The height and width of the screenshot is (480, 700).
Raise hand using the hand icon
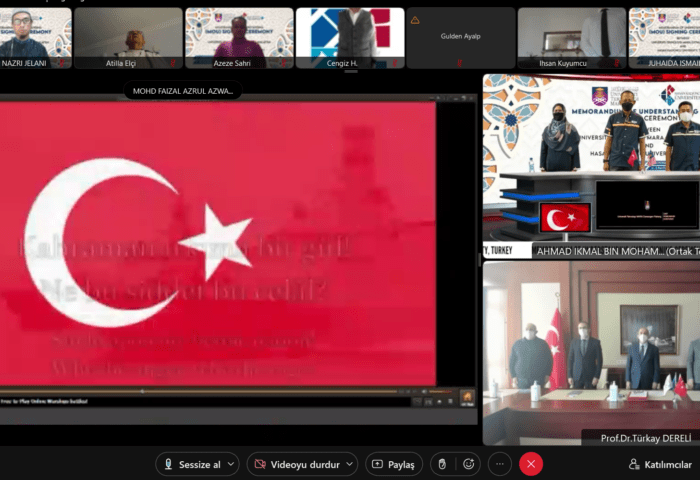pos(442,464)
